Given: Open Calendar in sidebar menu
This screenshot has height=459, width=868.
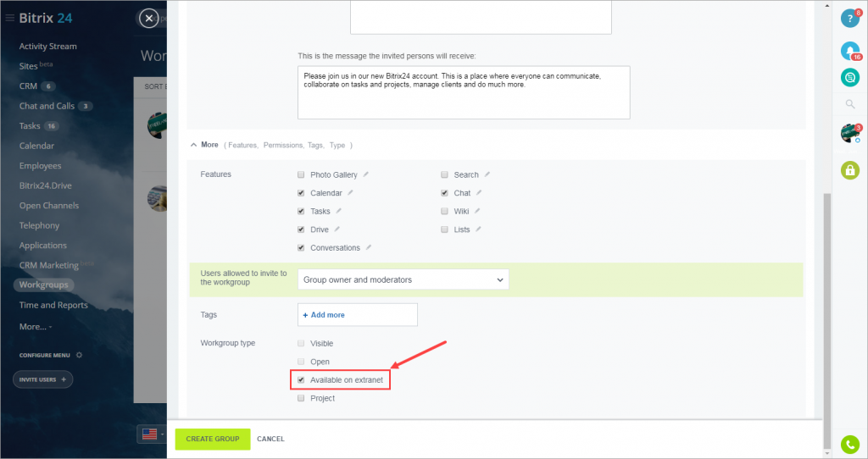Looking at the screenshot, I should click(x=36, y=146).
